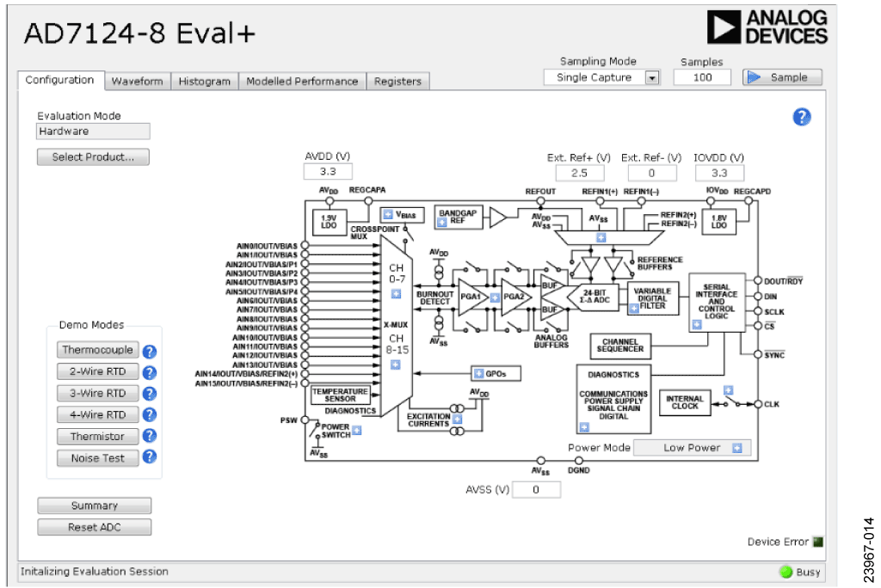Switch to the Waveform tab
Viewport: 881px width, 588px height.
pyautogui.click(x=137, y=82)
